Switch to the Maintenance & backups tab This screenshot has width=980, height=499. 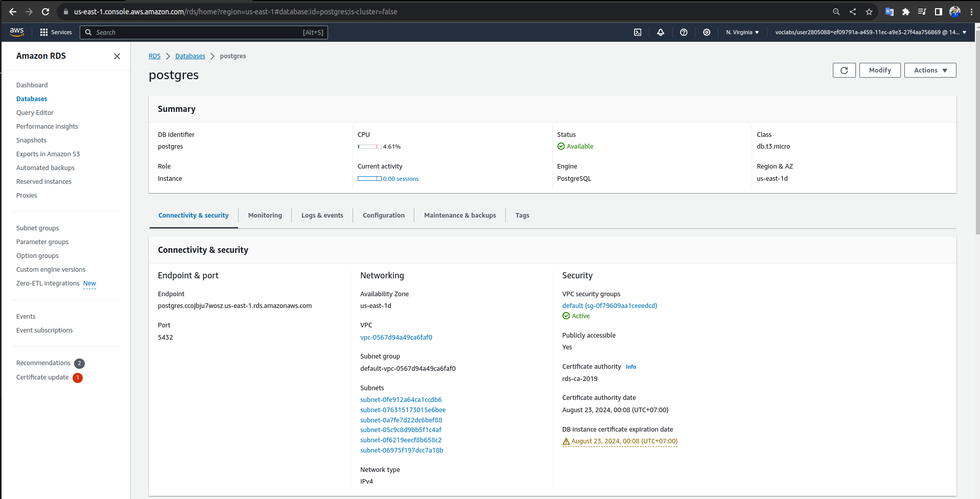[x=459, y=215]
